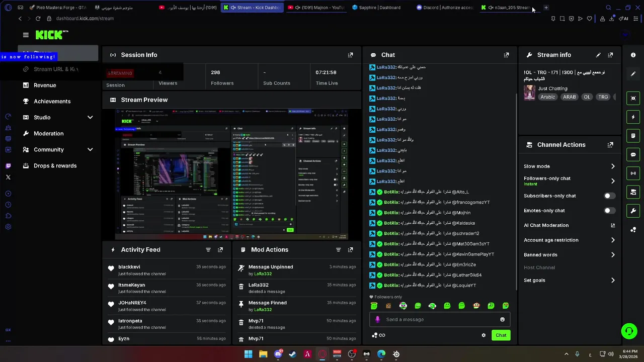Open Activity Feed filter options
This screenshot has height=362, width=644.
coord(208,249)
